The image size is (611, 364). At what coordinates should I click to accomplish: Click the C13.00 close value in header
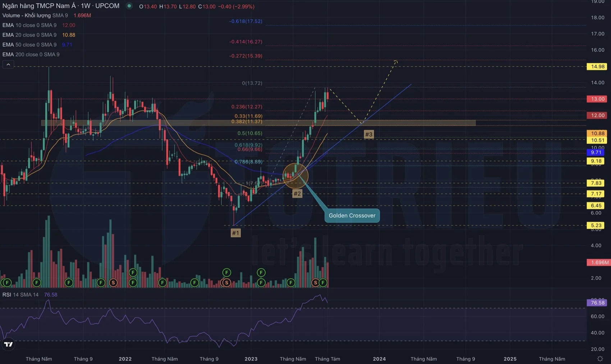pyautogui.click(x=207, y=6)
